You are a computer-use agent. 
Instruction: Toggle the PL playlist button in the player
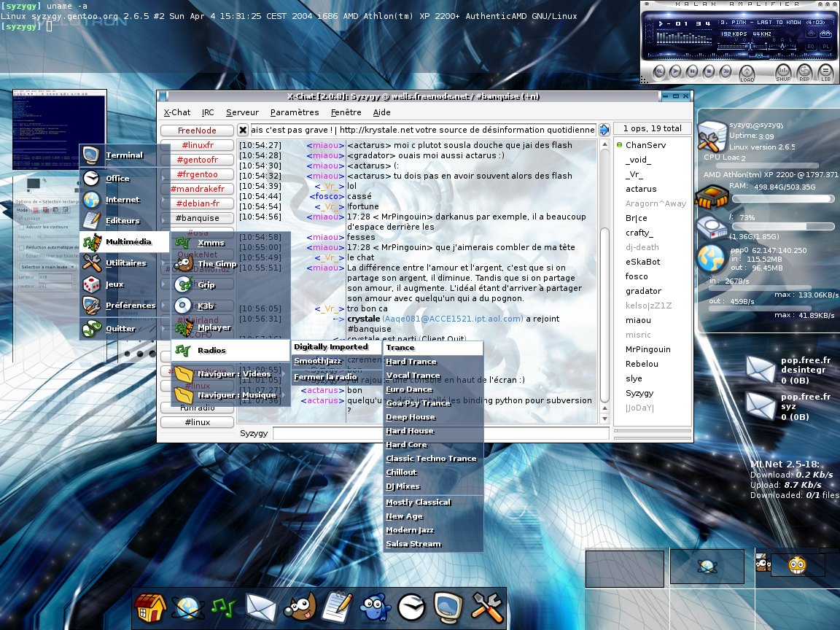[825, 47]
